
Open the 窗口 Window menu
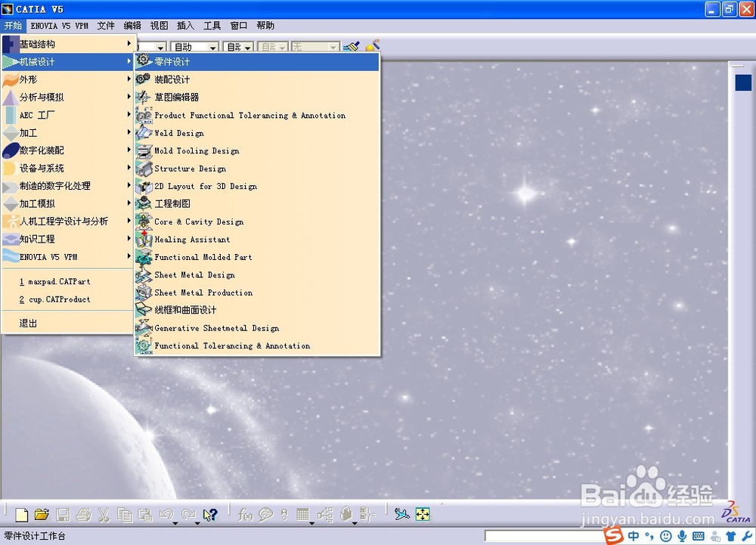(x=239, y=26)
